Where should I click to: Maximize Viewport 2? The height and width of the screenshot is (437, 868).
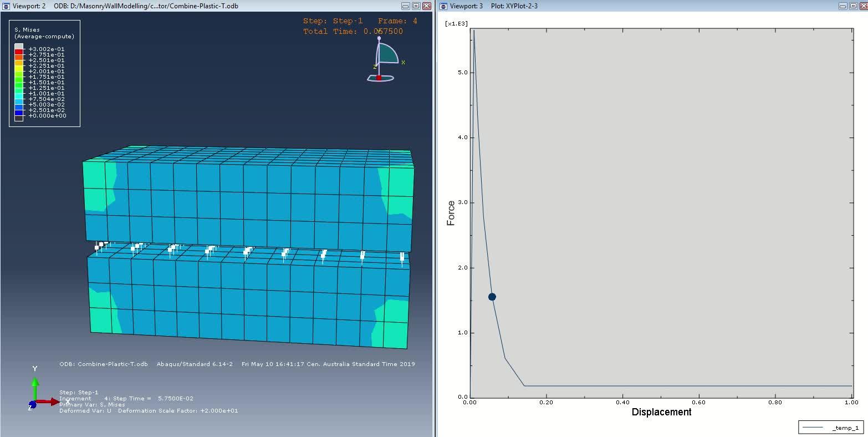416,6
